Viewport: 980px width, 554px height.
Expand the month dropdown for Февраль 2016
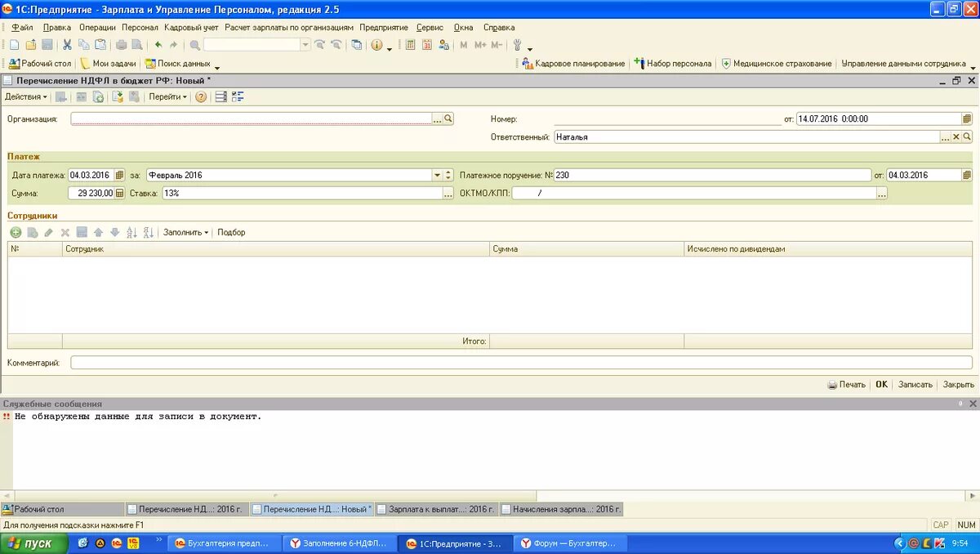[x=437, y=175]
